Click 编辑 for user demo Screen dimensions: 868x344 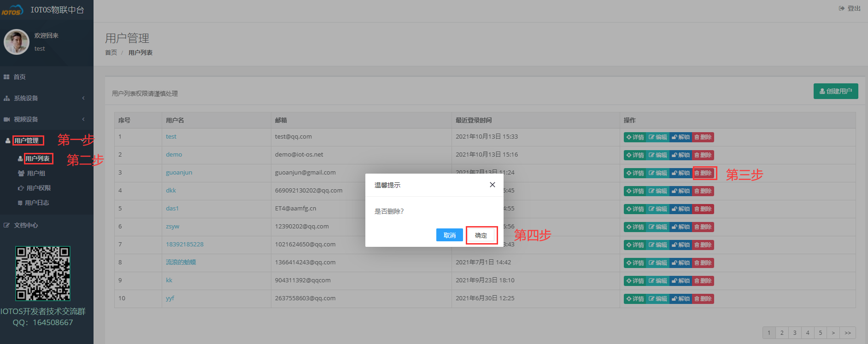click(657, 155)
